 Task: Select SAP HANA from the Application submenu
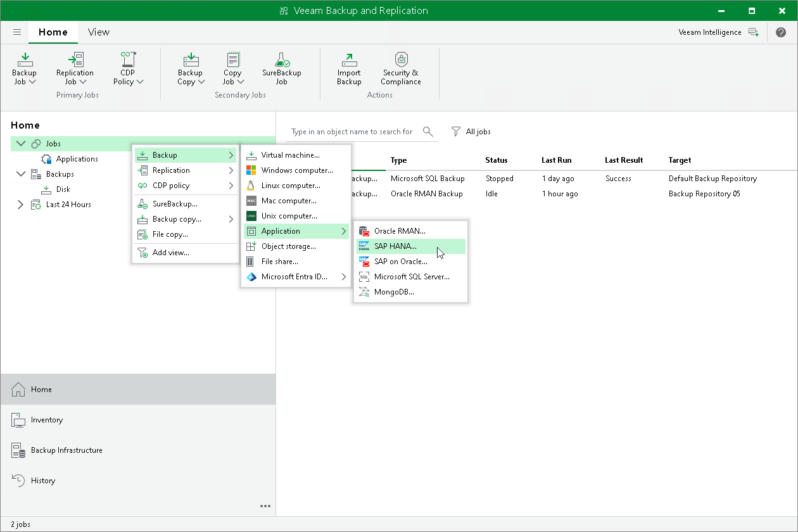(395, 246)
